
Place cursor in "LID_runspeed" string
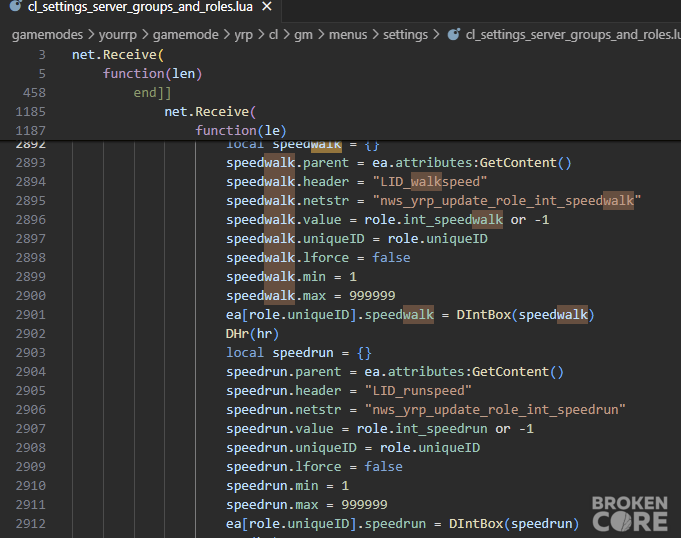pyautogui.click(x=418, y=391)
